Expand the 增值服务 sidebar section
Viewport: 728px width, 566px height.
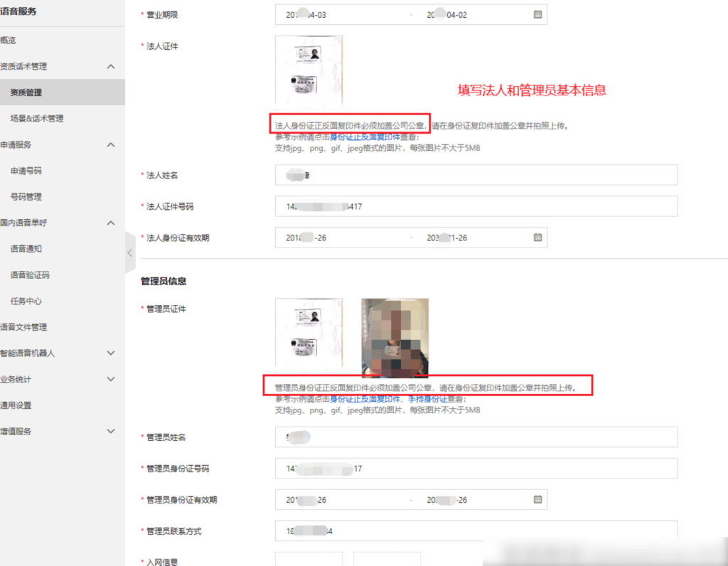click(111, 431)
